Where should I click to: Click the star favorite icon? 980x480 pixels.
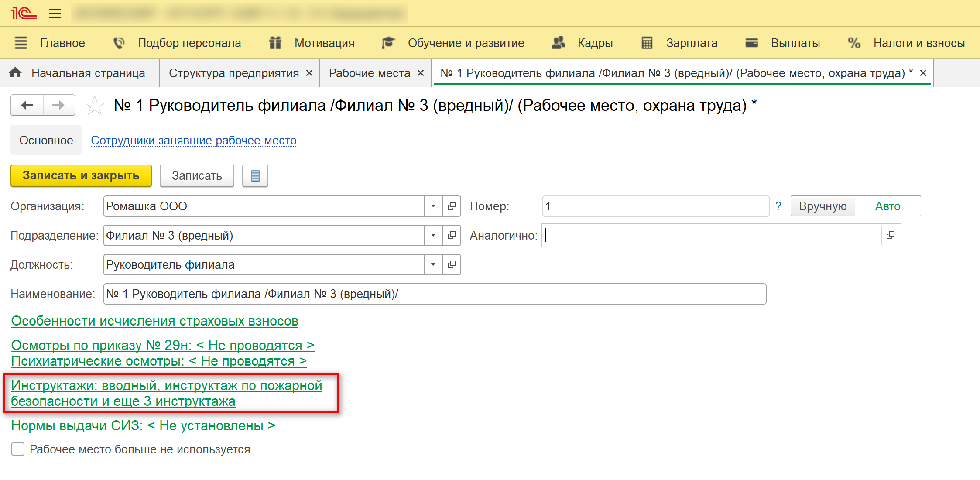point(94,106)
